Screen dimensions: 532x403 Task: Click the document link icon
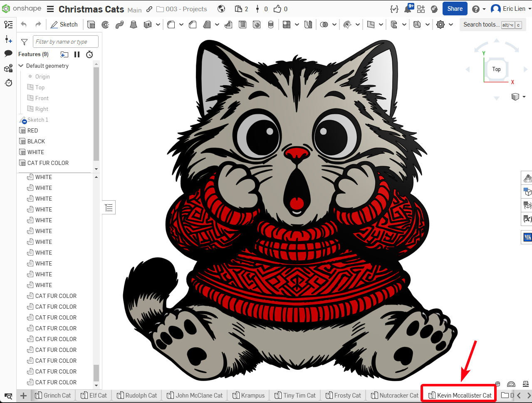click(149, 9)
